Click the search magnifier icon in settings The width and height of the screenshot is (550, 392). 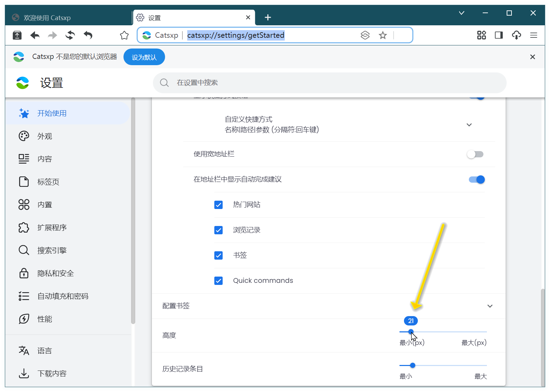pos(164,83)
